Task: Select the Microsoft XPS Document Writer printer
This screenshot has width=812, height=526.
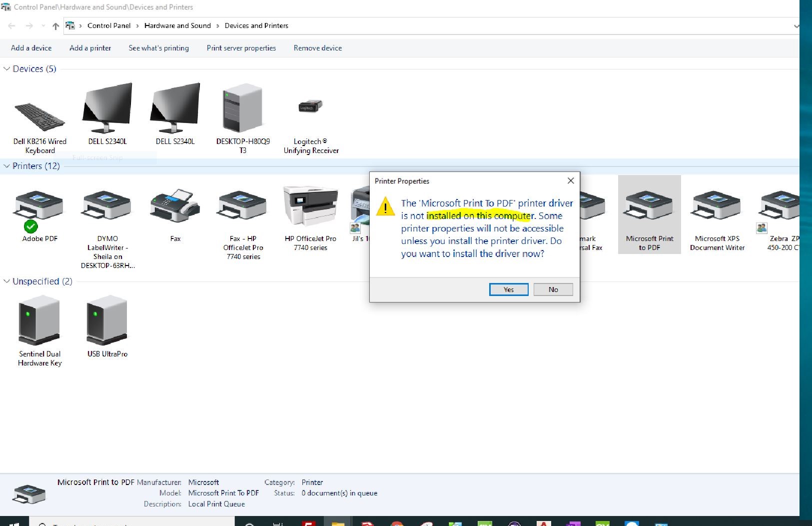Action: [717, 220]
